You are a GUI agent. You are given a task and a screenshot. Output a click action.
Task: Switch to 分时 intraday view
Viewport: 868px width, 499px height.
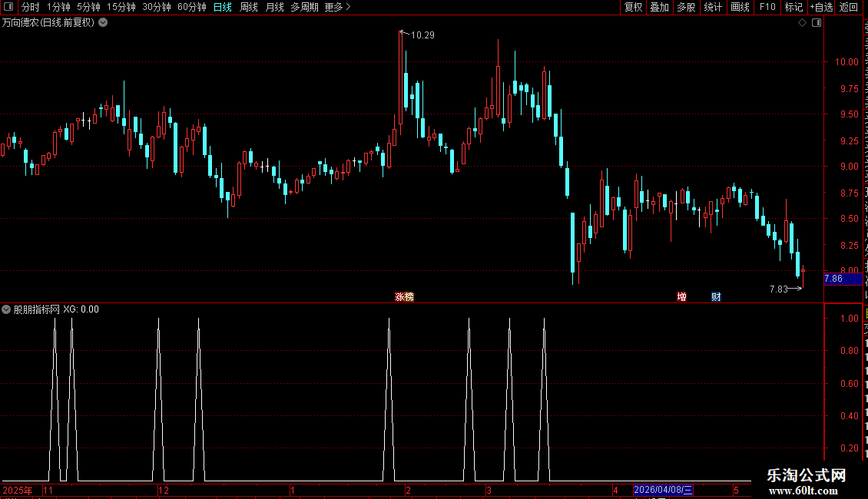click(x=31, y=7)
